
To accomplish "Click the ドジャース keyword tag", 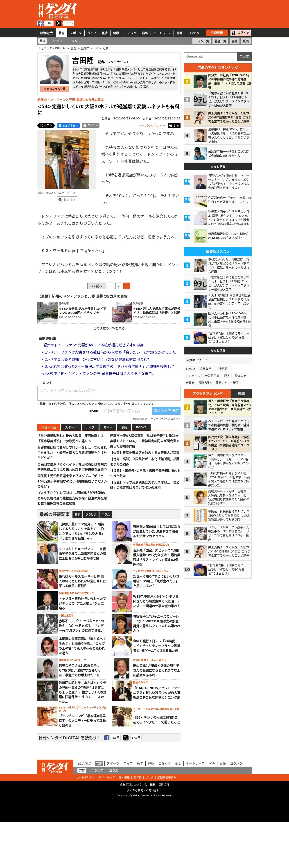I will 193,376.
